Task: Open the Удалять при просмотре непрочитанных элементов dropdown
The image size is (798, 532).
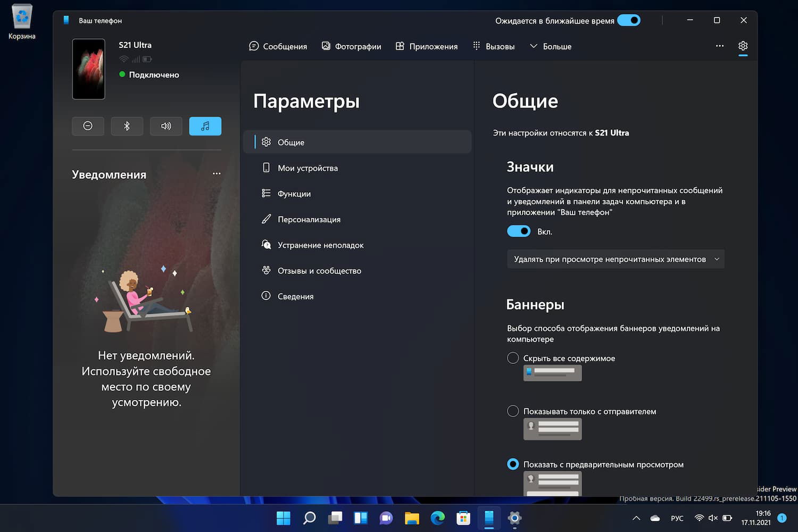Action: click(x=616, y=259)
